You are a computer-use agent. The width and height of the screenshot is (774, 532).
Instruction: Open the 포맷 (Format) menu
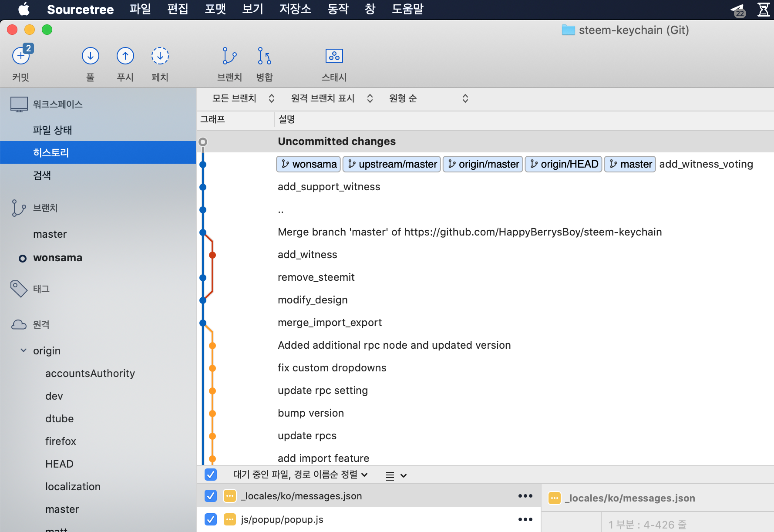click(215, 9)
